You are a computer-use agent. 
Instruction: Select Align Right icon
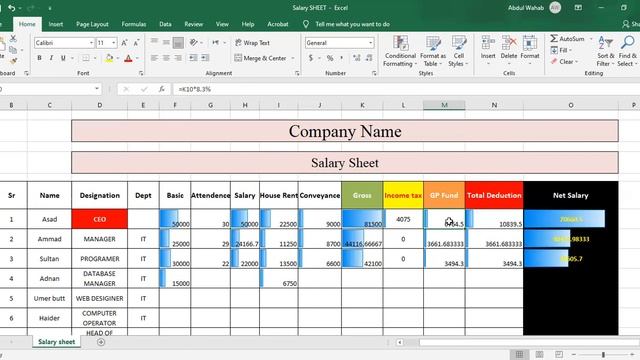coord(178,58)
